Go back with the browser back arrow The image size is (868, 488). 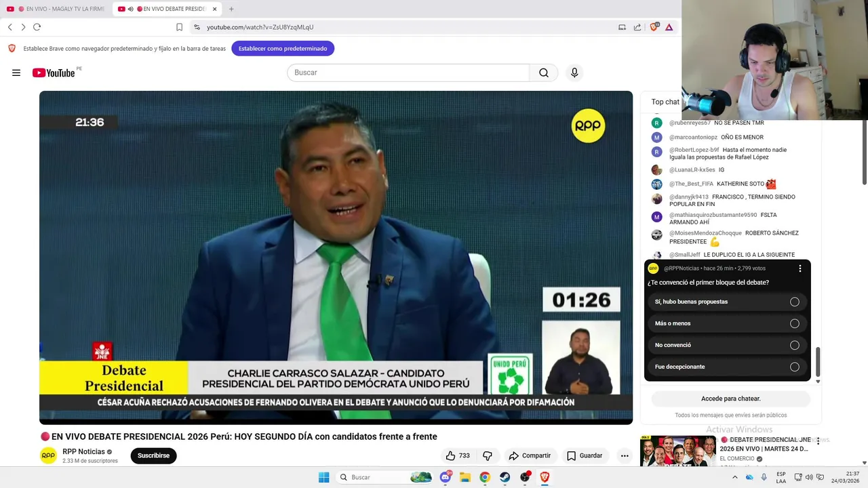click(10, 27)
